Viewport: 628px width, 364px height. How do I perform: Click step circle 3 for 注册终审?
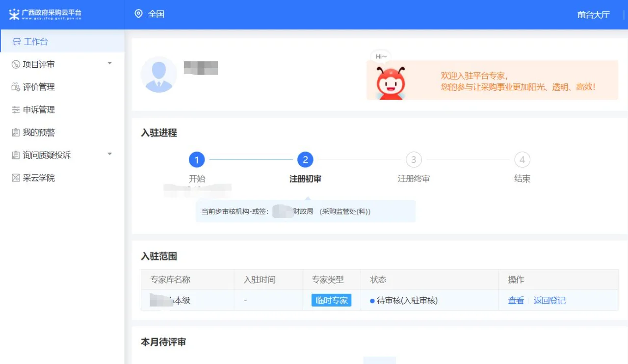(414, 159)
